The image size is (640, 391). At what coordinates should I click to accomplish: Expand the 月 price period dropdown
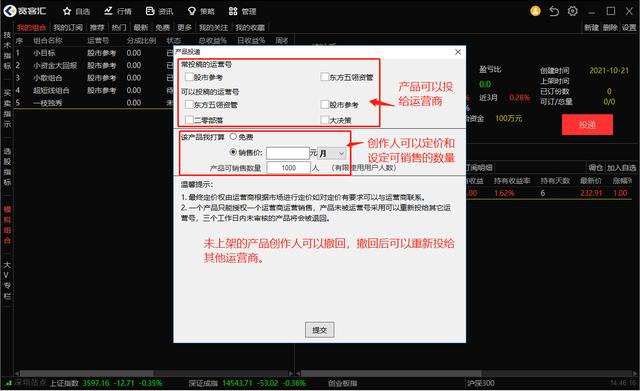pyautogui.click(x=332, y=153)
